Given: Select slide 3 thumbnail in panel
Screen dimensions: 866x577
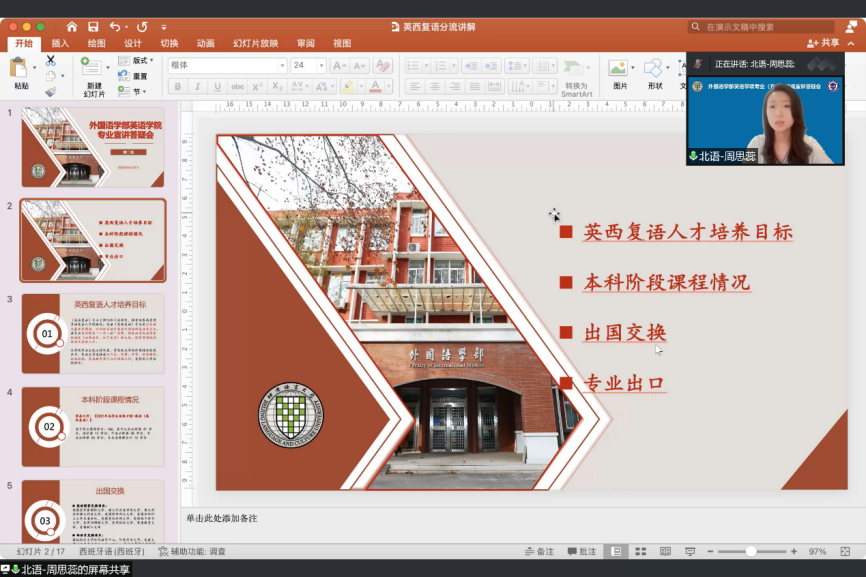Looking at the screenshot, I should (x=92, y=334).
